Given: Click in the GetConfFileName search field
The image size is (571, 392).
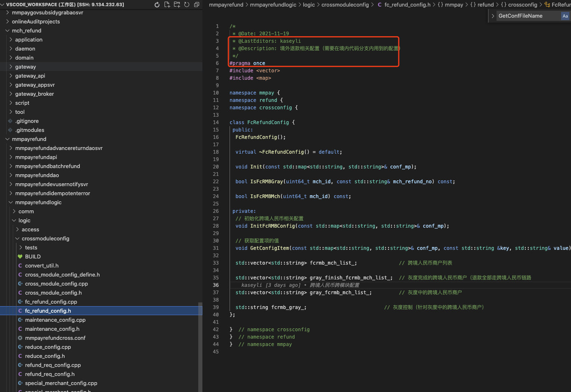Looking at the screenshot, I should (x=528, y=16).
